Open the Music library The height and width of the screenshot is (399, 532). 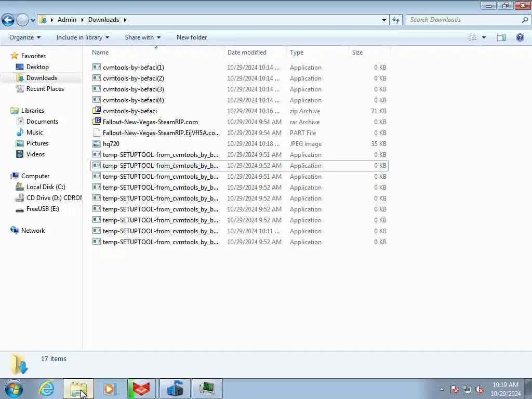click(35, 132)
